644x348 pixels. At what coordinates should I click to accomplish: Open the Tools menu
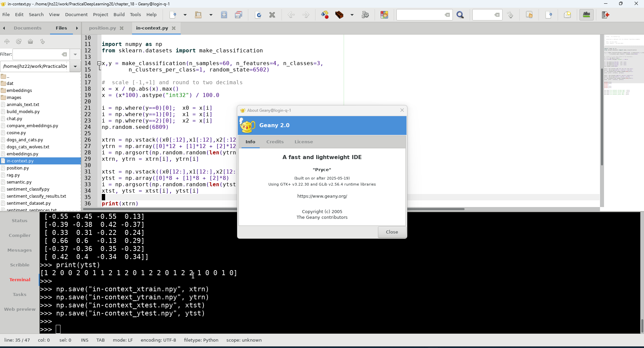click(x=135, y=14)
